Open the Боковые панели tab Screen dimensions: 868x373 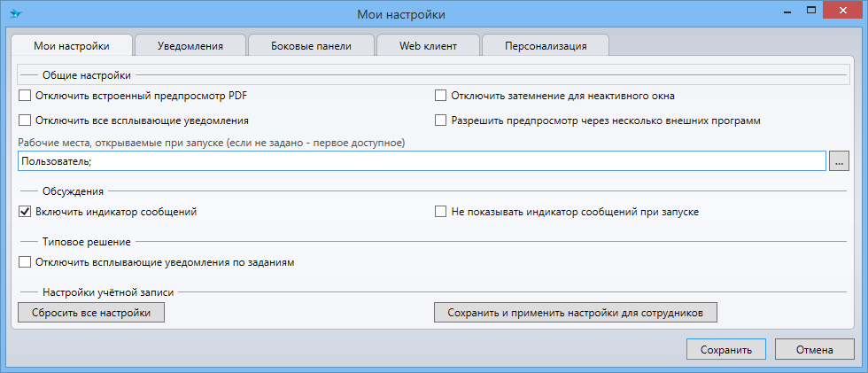pyautogui.click(x=311, y=46)
